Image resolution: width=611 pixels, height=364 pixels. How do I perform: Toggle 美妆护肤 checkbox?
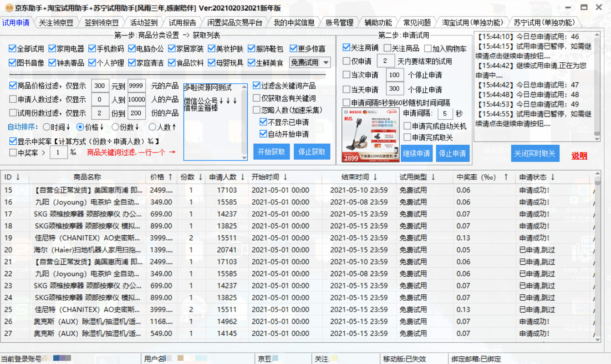click(x=226, y=49)
